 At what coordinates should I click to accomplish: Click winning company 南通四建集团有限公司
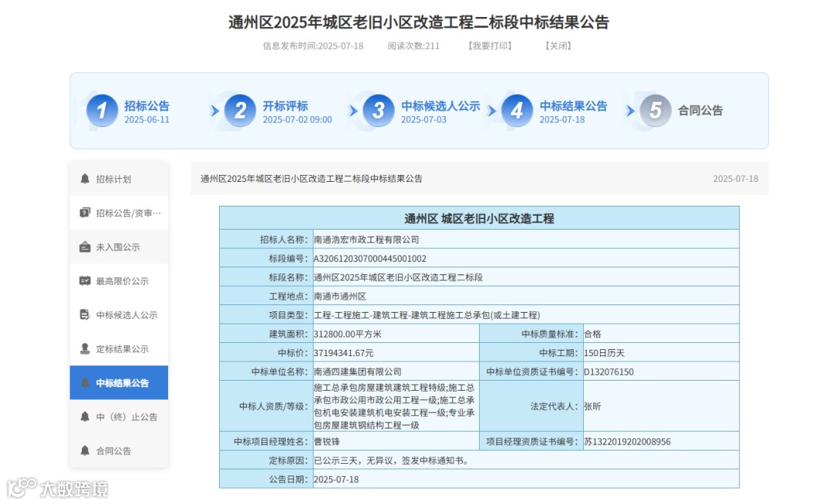(358, 372)
